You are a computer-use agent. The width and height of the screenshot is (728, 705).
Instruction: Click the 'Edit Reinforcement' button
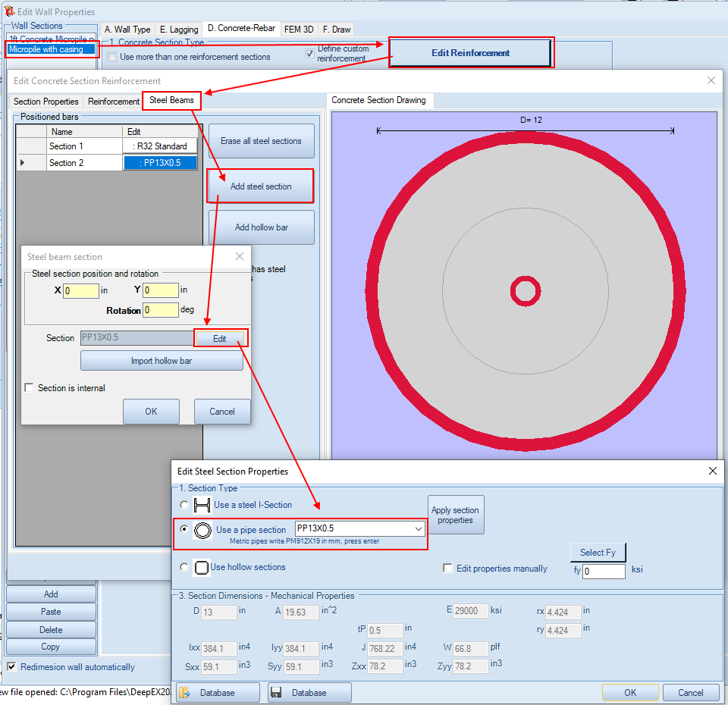(471, 53)
